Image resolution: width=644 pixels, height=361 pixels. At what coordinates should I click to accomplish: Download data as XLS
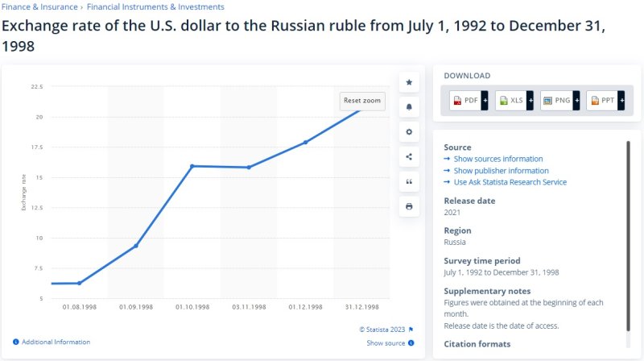[x=514, y=101]
